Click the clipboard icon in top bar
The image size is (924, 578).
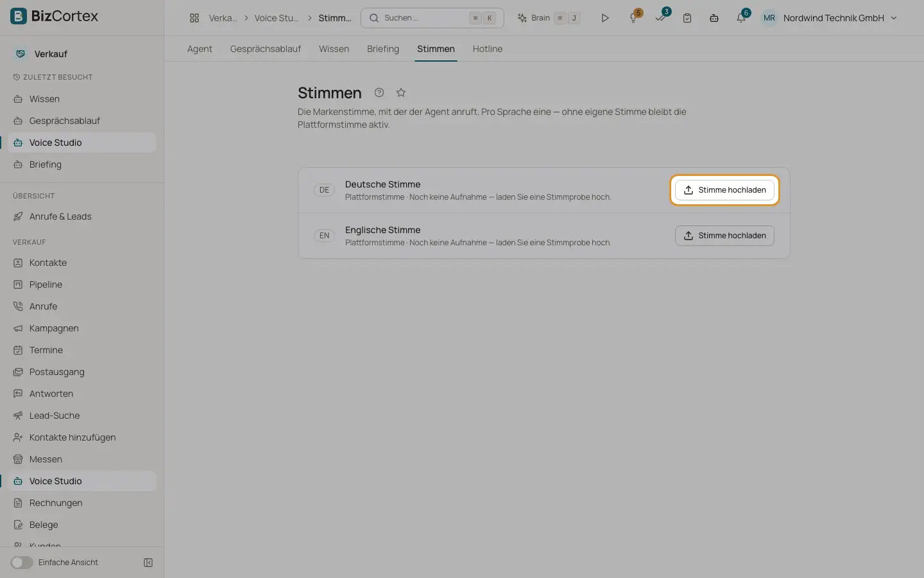687,18
